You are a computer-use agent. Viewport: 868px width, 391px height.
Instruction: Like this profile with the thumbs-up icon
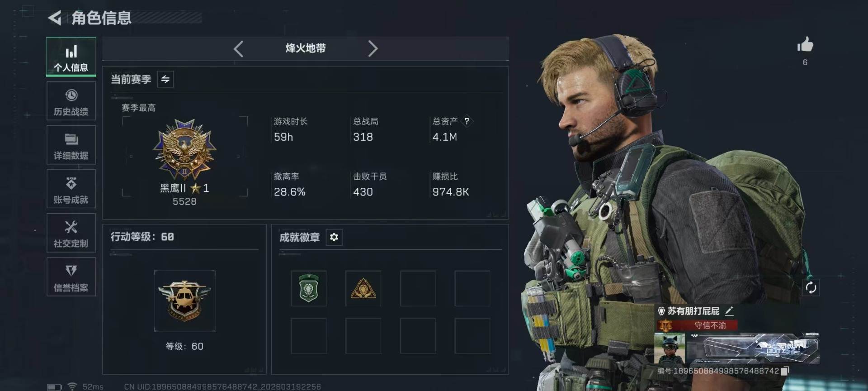[x=805, y=45]
